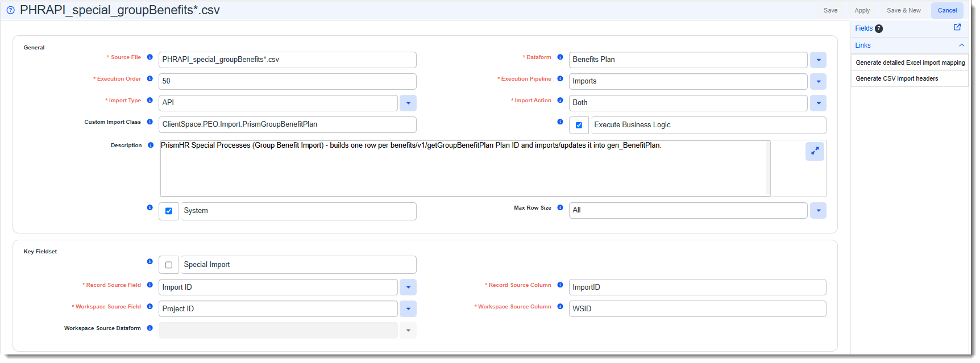The image size is (980, 363).
Task: Click the Save & New button
Action: point(904,10)
